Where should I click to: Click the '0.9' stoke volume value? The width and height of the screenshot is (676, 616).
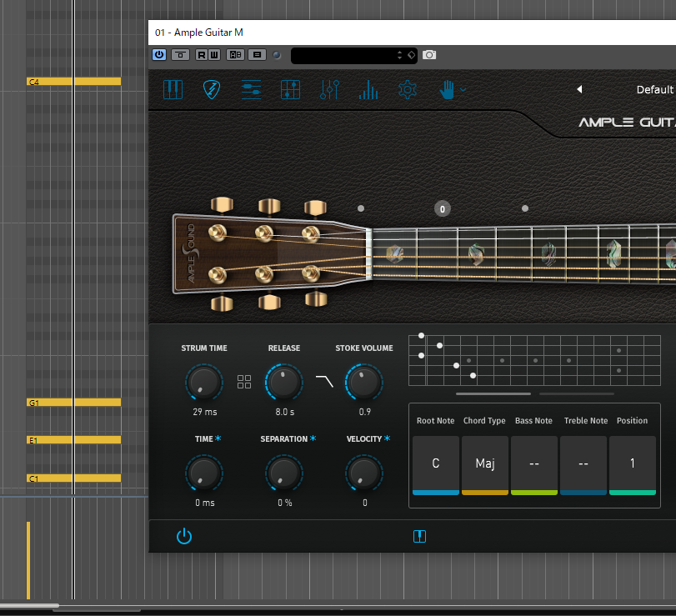pos(365,412)
